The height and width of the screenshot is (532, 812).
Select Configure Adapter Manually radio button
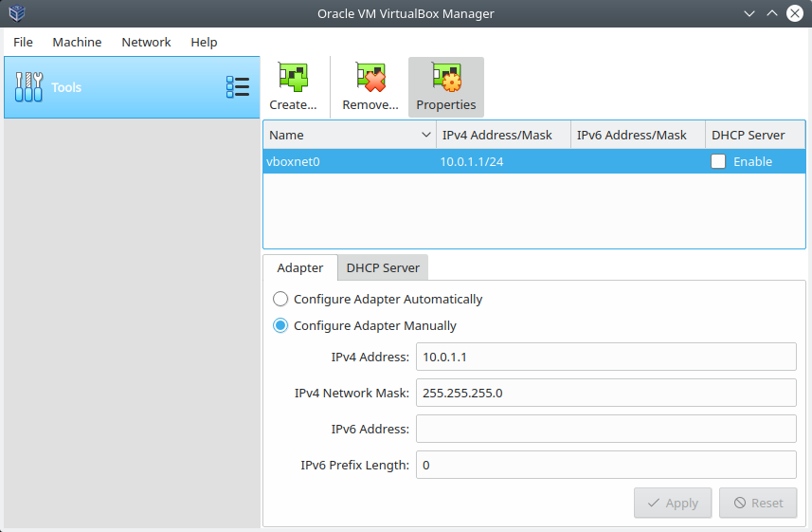(x=280, y=325)
